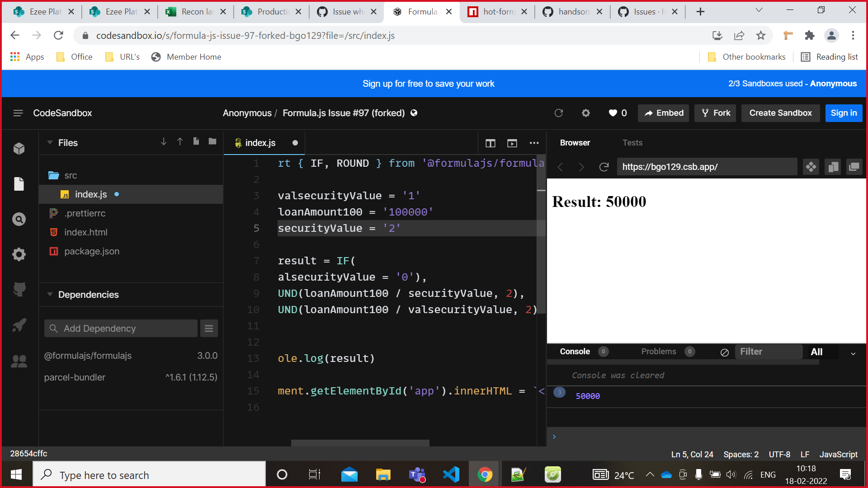Open the Live collaboration panel
The height and width of the screenshot is (488, 868).
pos(19,360)
